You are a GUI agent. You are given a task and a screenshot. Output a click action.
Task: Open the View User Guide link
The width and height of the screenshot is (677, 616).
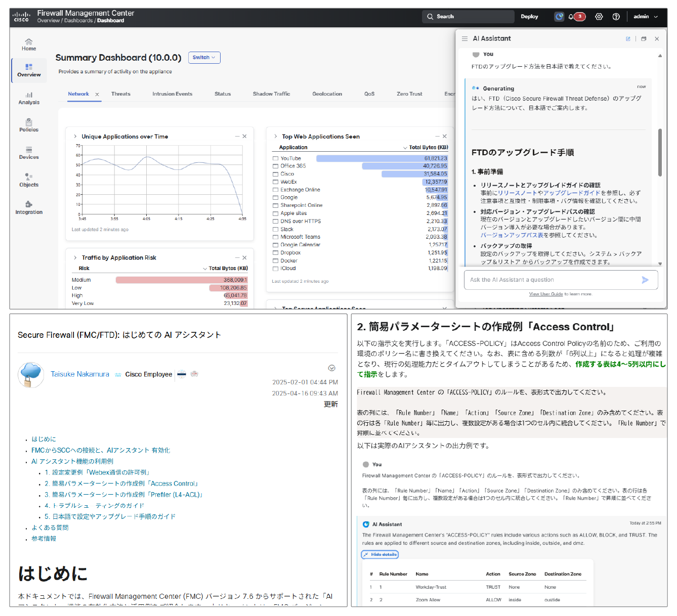[x=545, y=294]
